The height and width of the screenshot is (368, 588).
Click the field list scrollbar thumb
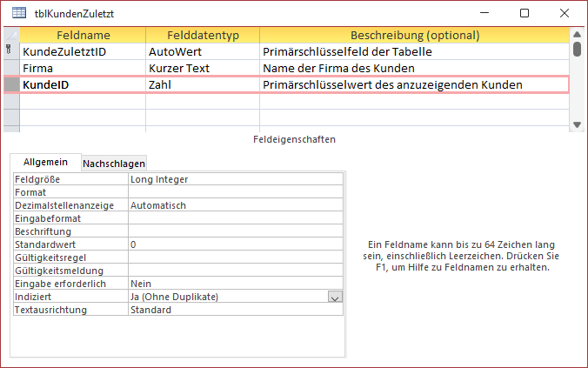tap(577, 49)
